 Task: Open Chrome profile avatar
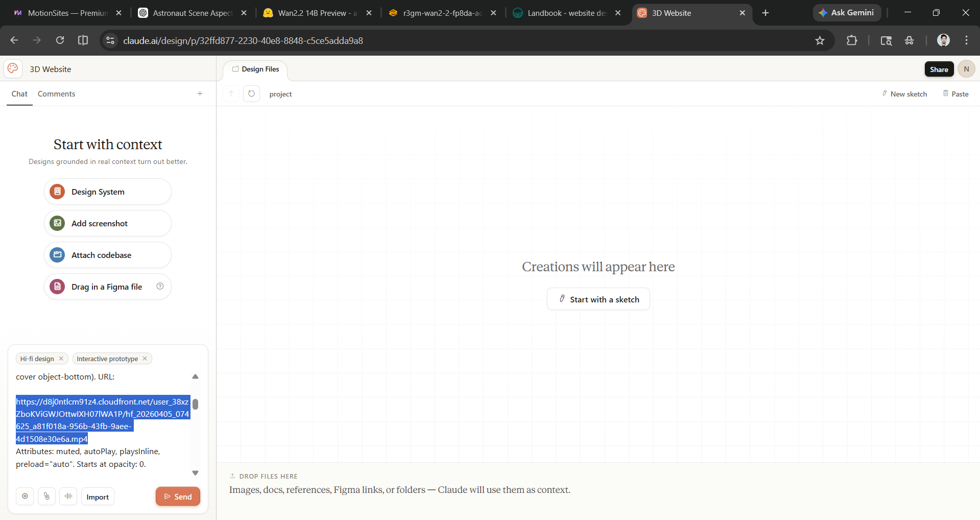click(x=943, y=40)
